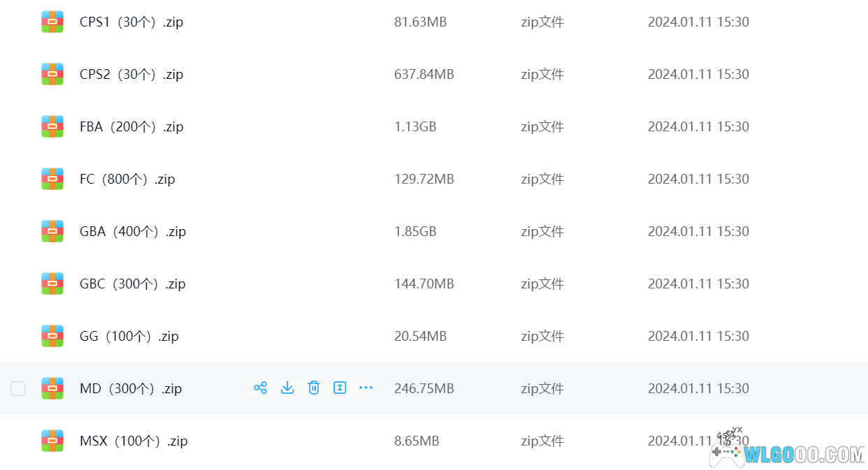Click the WLGOOO.COM watermark logo

point(787,448)
